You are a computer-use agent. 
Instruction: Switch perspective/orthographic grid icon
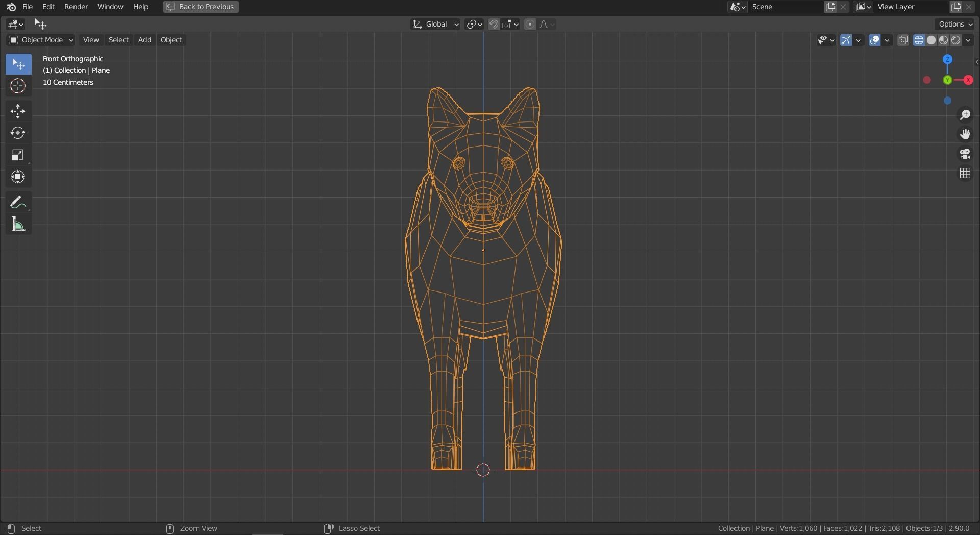tap(965, 174)
